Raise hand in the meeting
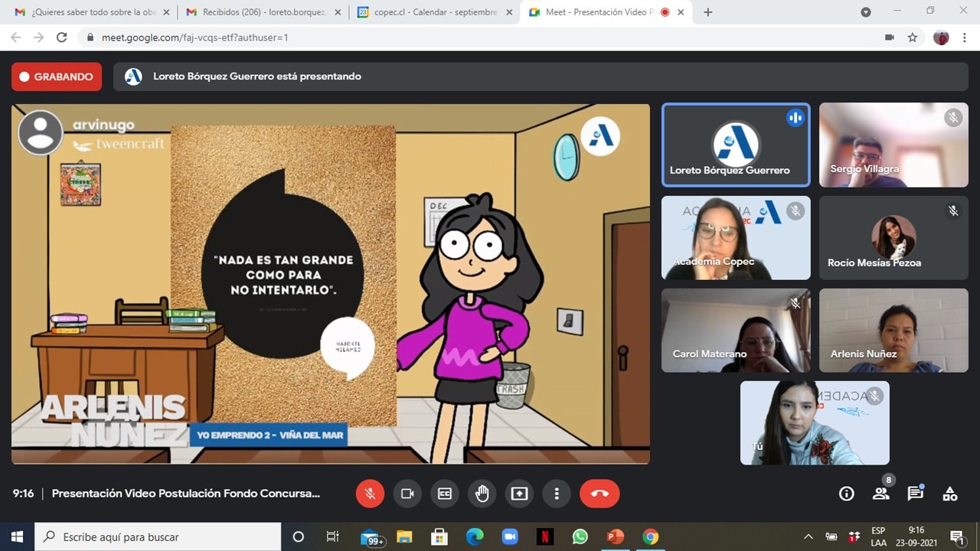The width and height of the screenshot is (980, 551). pyautogui.click(x=482, y=494)
